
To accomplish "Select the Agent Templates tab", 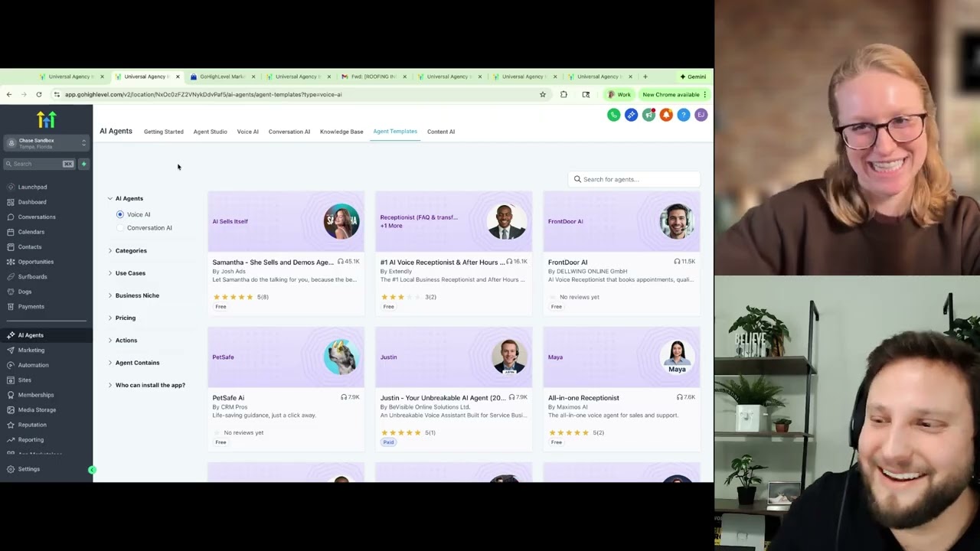I will click(395, 132).
